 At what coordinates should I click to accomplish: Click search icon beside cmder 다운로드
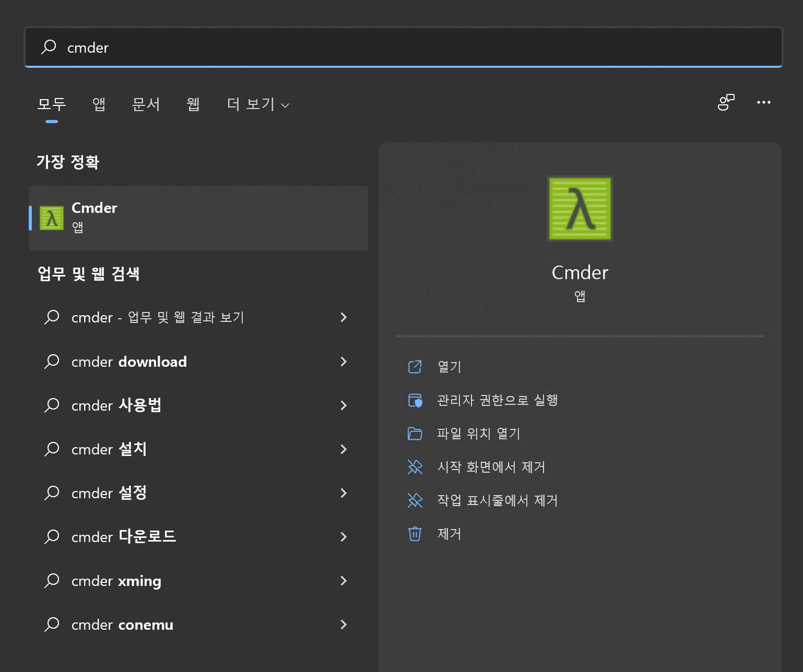click(52, 537)
